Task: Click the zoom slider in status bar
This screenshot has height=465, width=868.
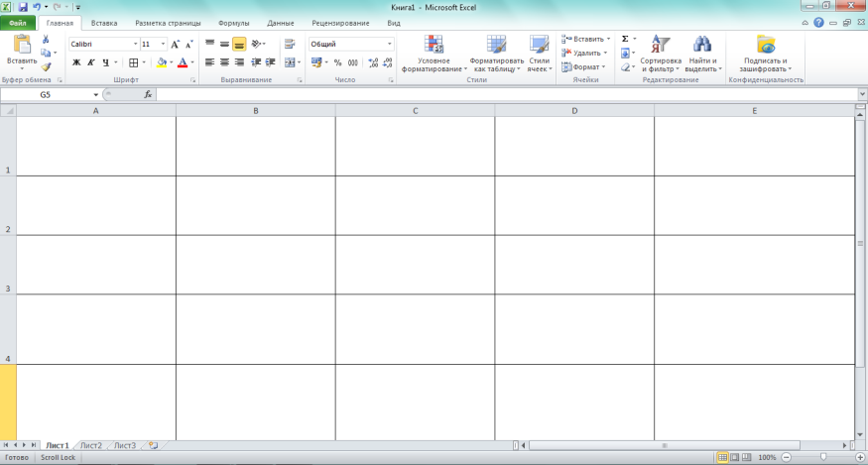Action: pyautogui.click(x=821, y=457)
